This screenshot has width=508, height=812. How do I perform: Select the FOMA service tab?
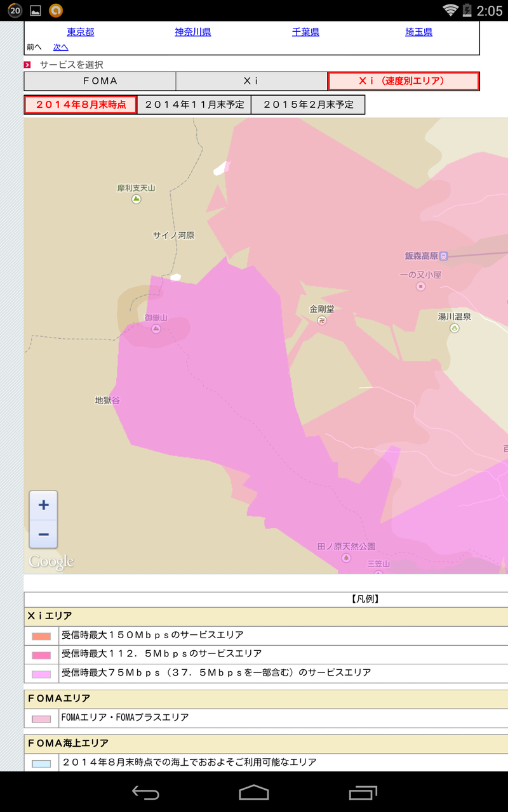pyautogui.click(x=100, y=81)
